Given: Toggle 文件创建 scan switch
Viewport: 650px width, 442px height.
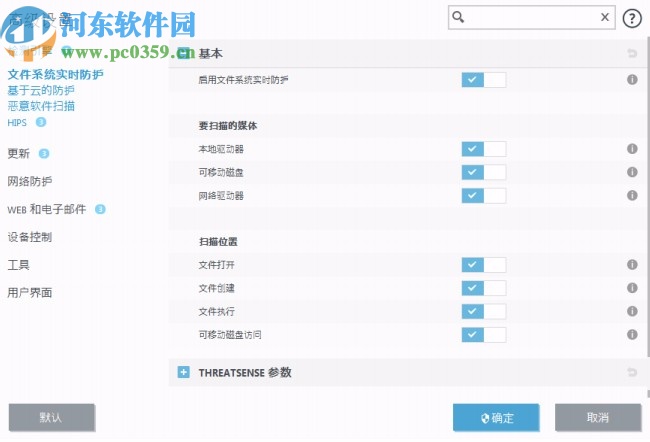Looking at the screenshot, I should coord(484,288).
